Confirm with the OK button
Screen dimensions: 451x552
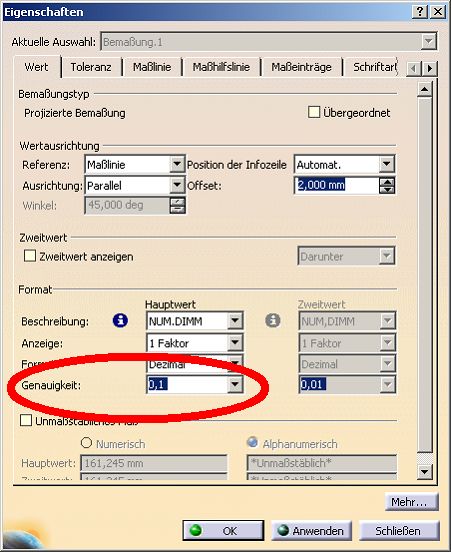point(223,530)
